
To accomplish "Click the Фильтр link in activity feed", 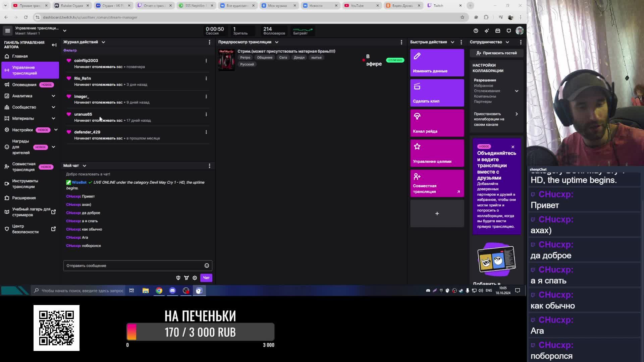I will (70, 50).
